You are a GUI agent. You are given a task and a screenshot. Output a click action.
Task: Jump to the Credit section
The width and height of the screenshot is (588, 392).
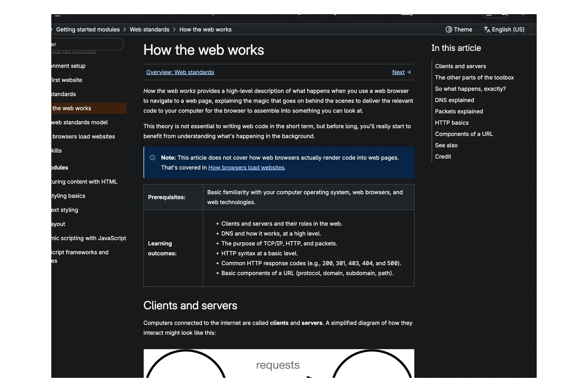[x=443, y=157]
